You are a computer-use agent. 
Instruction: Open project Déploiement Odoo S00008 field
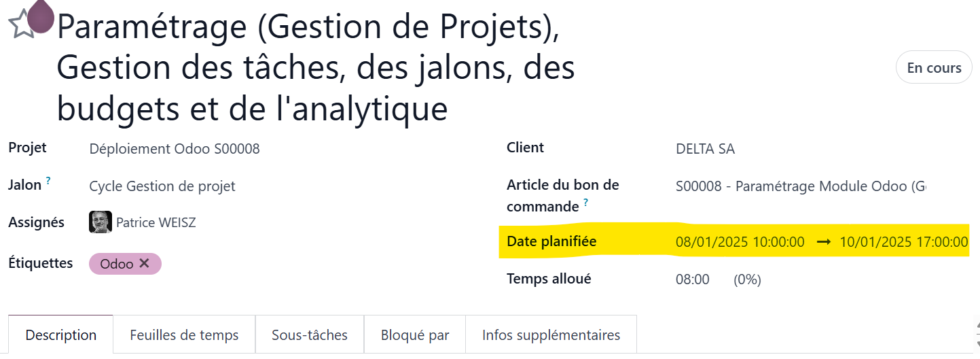click(x=175, y=149)
